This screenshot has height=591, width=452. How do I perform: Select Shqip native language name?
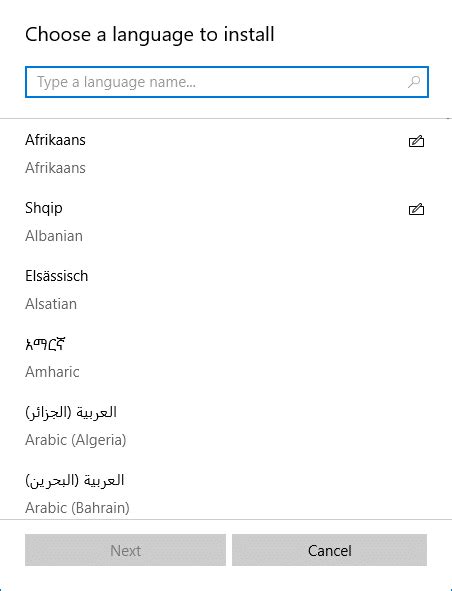[x=44, y=208]
